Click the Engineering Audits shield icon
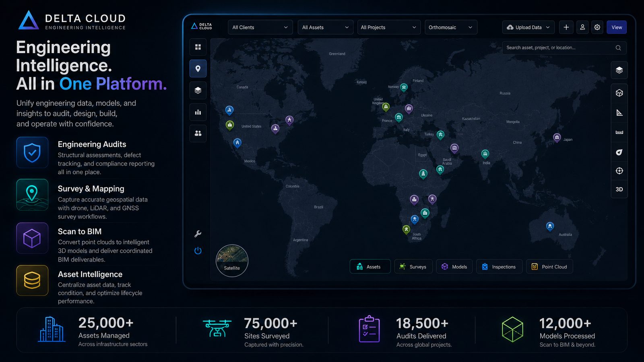This screenshot has width=644, height=362. point(32,152)
